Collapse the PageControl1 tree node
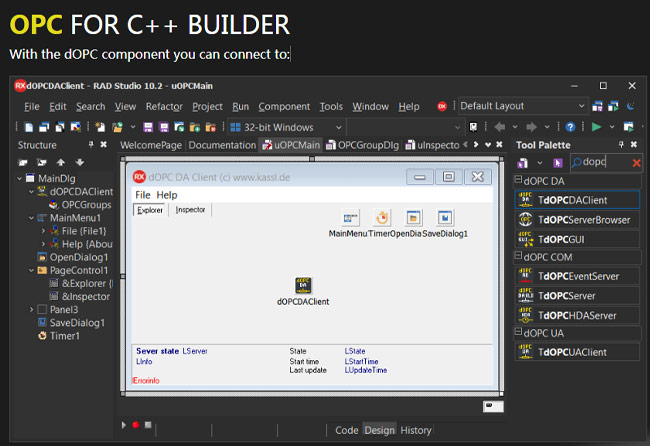This screenshot has height=446, width=650. coord(31,270)
